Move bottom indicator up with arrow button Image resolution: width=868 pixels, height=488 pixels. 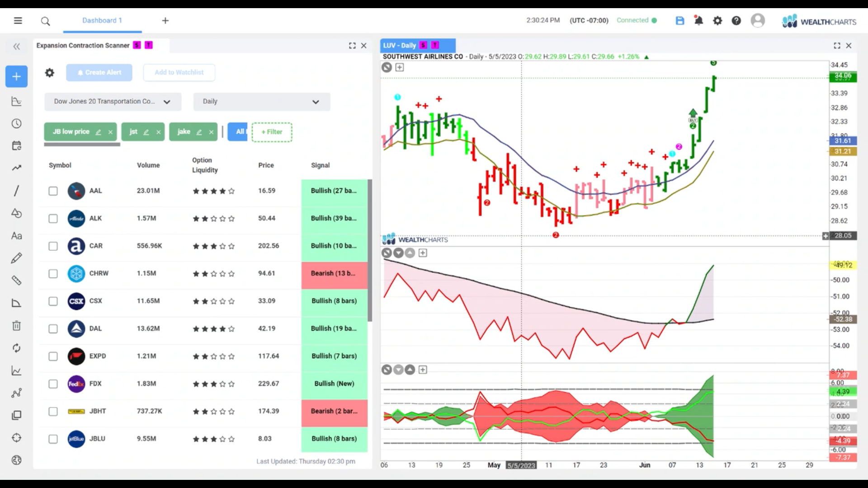pyautogui.click(x=410, y=370)
